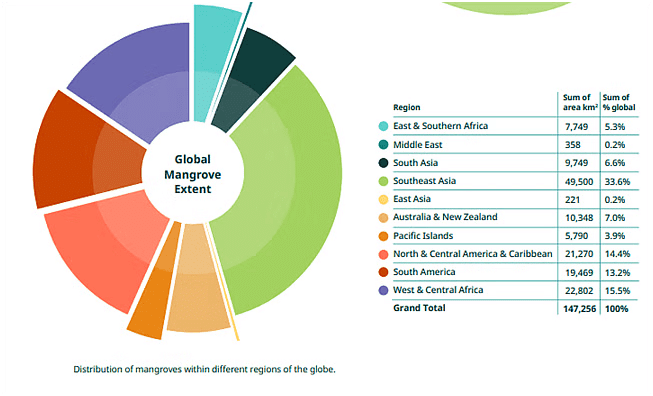Click the 9,749 area value
Image resolution: width=653 pixels, height=396 pixels.
576,163
